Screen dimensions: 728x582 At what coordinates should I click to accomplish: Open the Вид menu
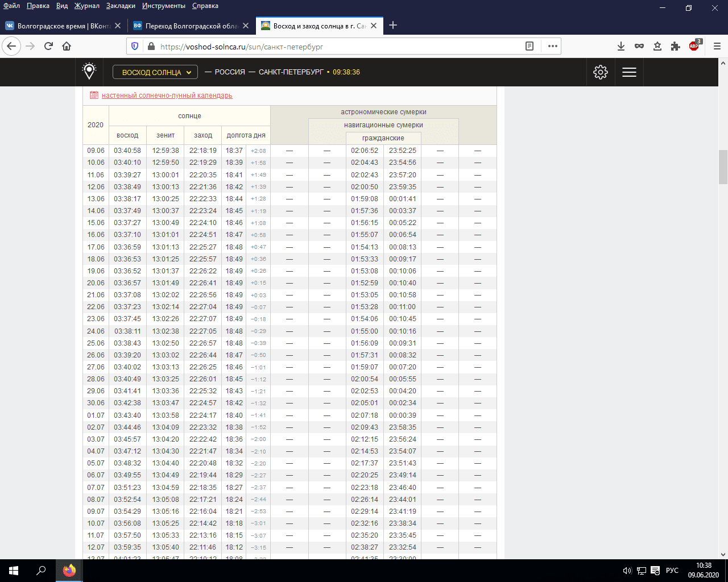62,6
